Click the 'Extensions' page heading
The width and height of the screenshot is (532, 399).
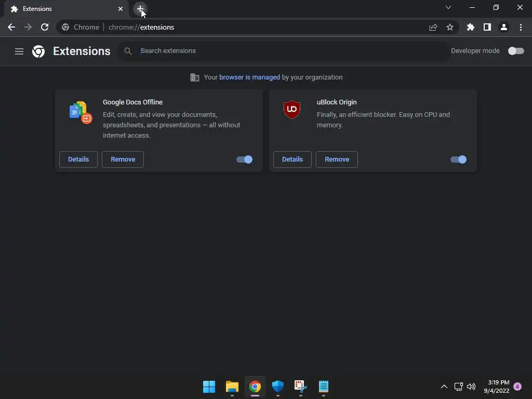coord(82,51)
